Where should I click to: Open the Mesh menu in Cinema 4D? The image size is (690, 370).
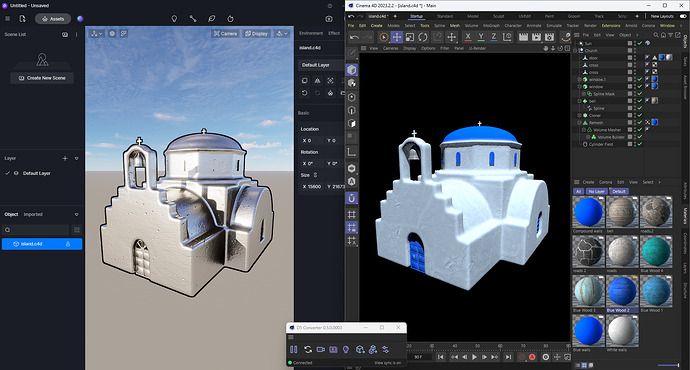455,26
